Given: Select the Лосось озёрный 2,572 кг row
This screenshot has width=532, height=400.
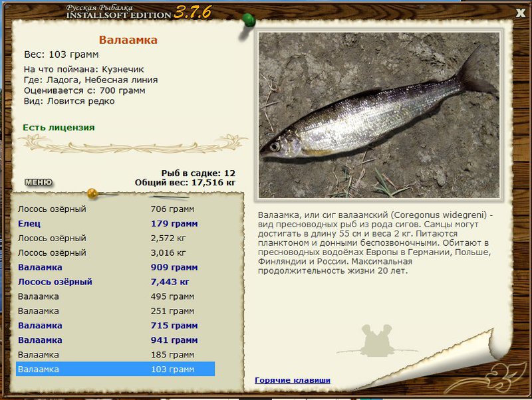Looking at the screenshot, I should pos(115,238).
